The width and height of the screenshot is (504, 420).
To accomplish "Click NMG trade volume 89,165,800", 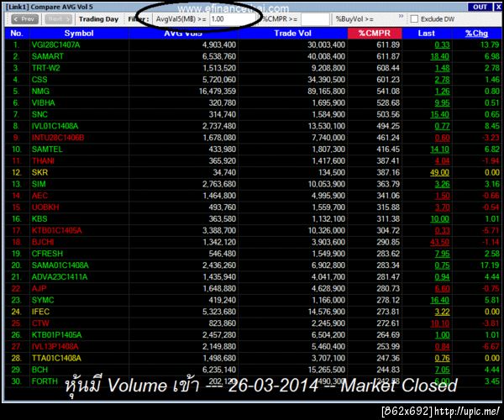I will pyautogui.click(x=326, y=92).
